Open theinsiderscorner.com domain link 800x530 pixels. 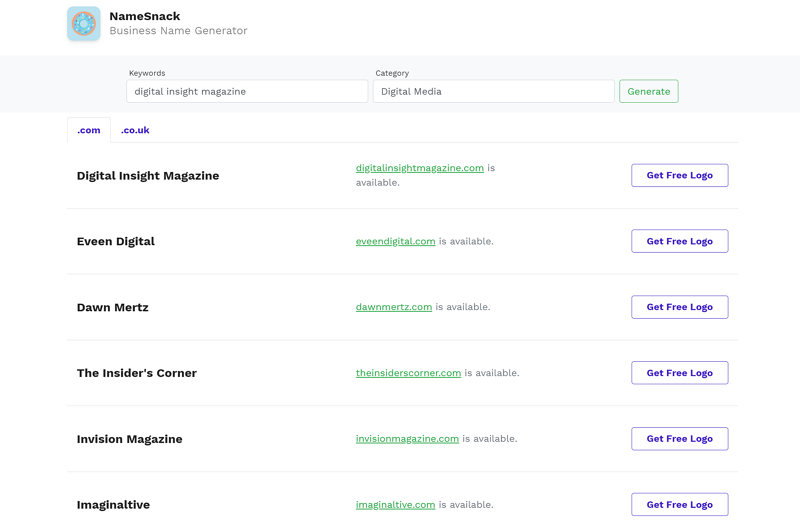pyautogui.click(x=408, y=373)
